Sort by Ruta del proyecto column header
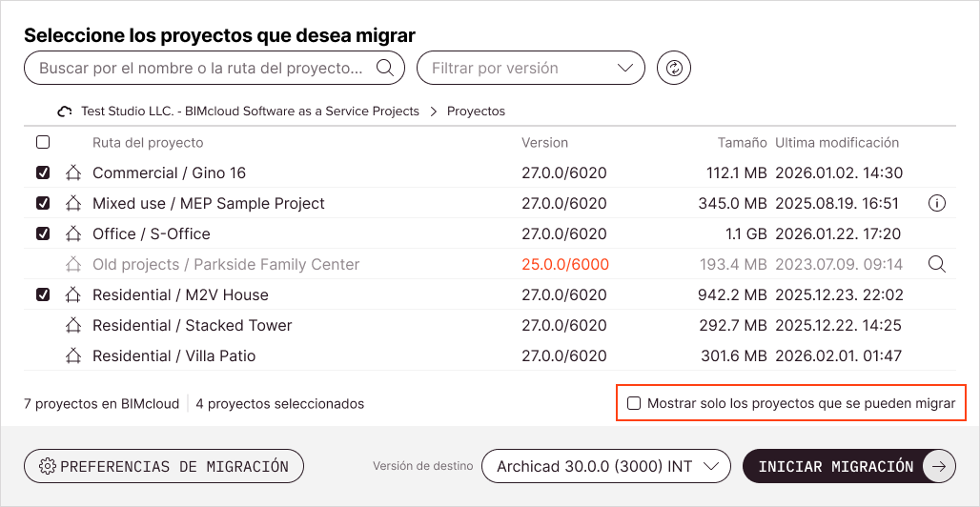980x507 pixels. [148, 143]
